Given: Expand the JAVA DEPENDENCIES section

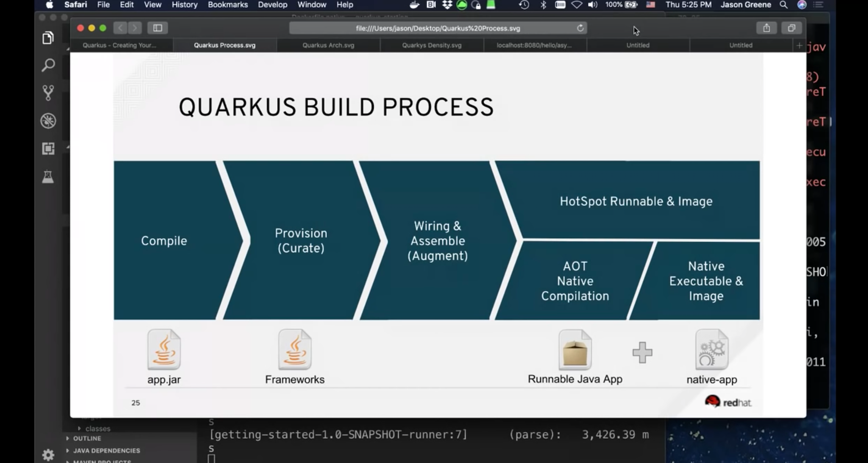Looking at the screenshot, I should [x=106, y=450].
